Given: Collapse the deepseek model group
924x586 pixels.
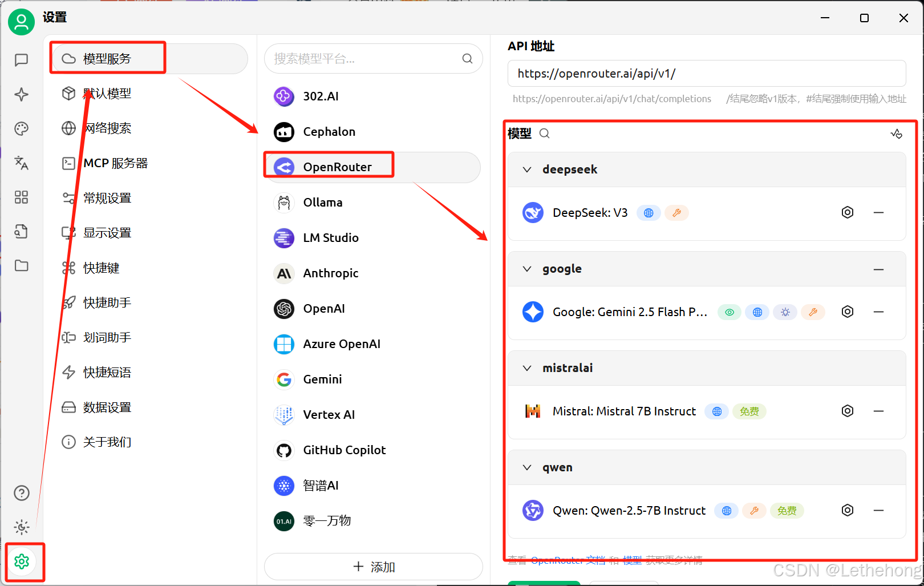Looking at the screenshot, I should 527,169.
